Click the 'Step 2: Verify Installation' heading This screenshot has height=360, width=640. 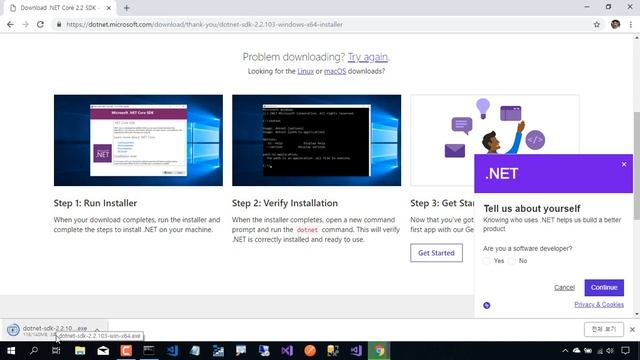285,203
